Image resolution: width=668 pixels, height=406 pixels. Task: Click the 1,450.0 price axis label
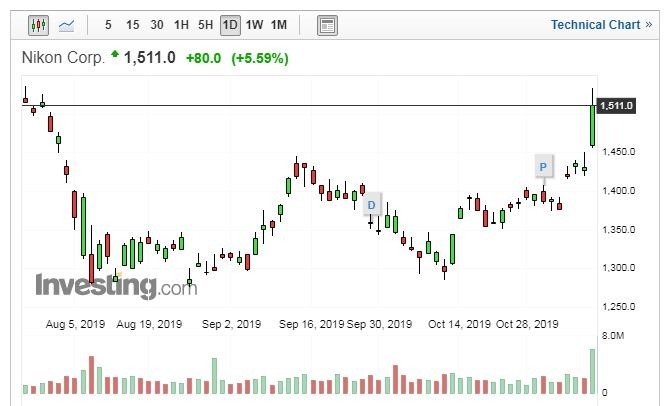click(619, 152)
